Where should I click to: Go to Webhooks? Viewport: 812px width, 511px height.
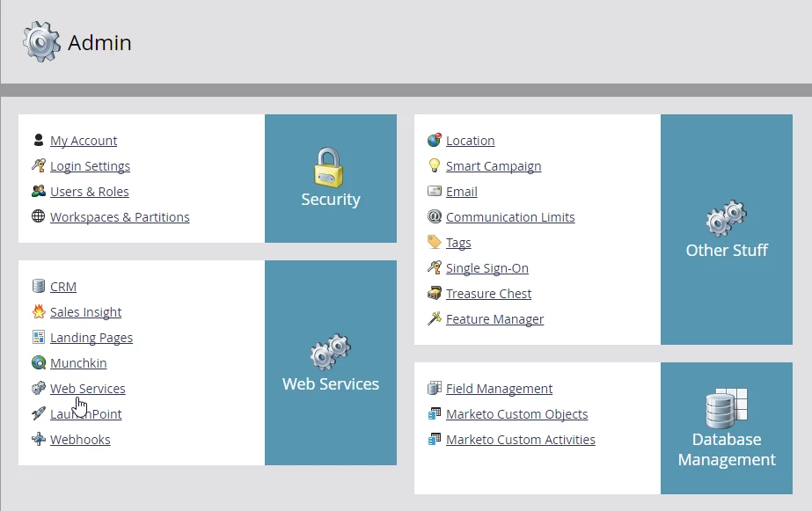80,440
